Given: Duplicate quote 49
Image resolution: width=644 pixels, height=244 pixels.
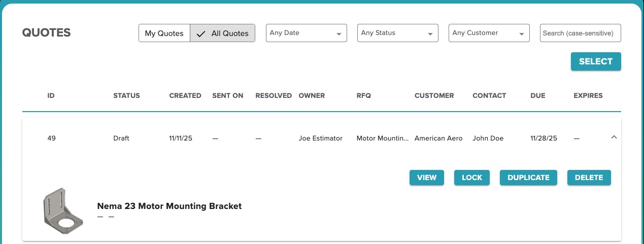Looking at the screenshot, I should coord(528,178).
